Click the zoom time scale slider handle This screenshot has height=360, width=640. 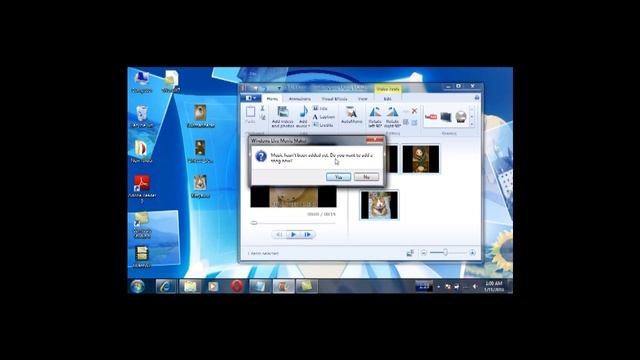coord(445,253)
